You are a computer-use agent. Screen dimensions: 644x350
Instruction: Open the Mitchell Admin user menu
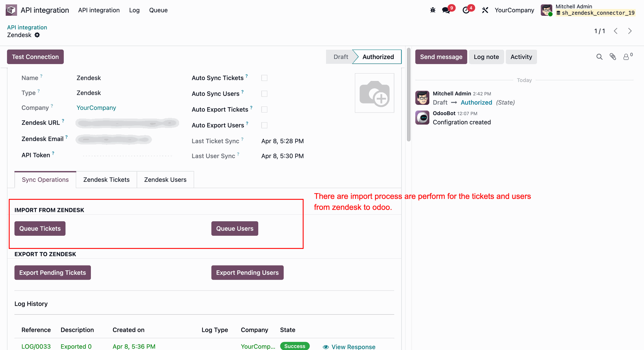(x=588, y=10)
